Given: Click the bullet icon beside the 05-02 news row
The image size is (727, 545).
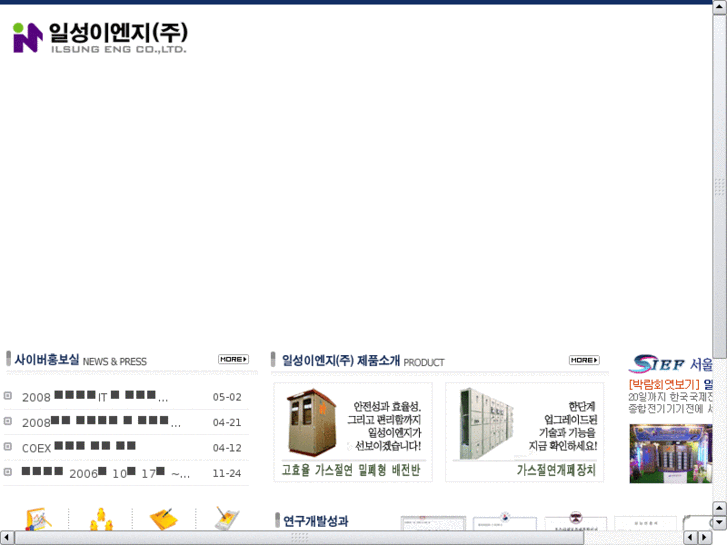Looking at the screenshot, I should (7, 396).
